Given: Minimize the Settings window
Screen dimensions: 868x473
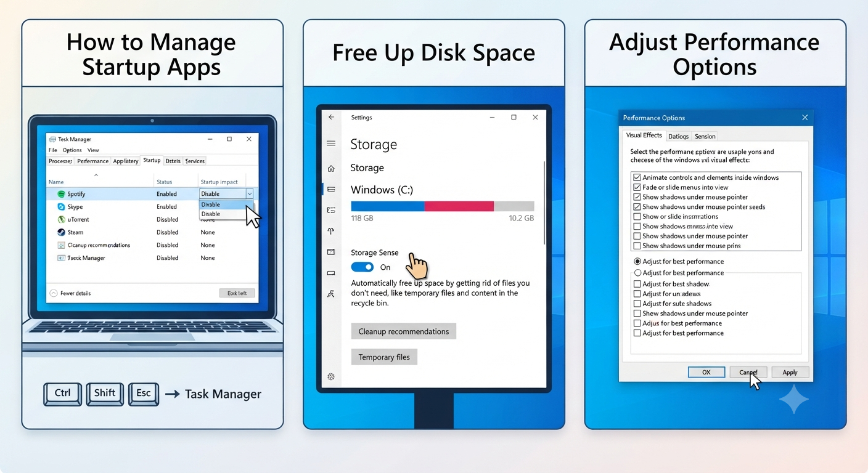Looking at the screenshot, I should (x=492, y=117).
